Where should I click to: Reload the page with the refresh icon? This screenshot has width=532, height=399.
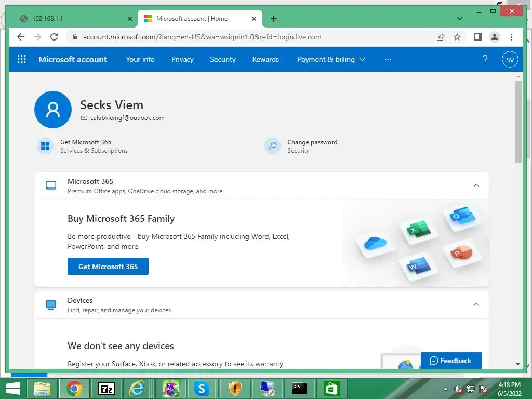point(54,37)
